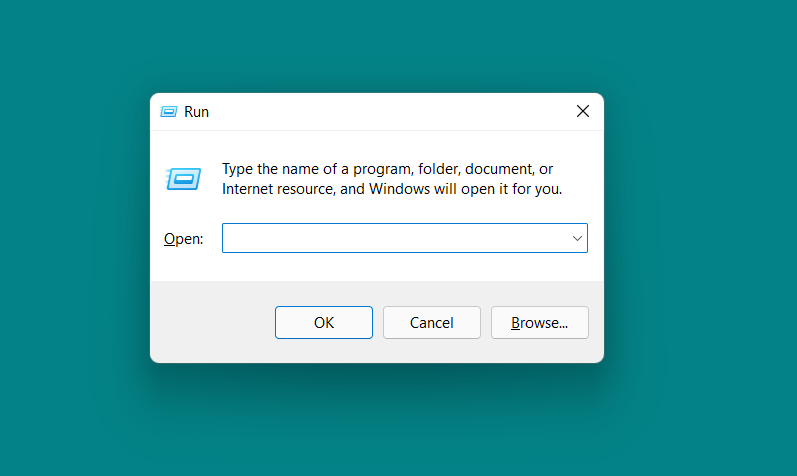Click the small Run icon in title bar
The width and height of the screenshot is (797, 476).
(x=169, y=112)
